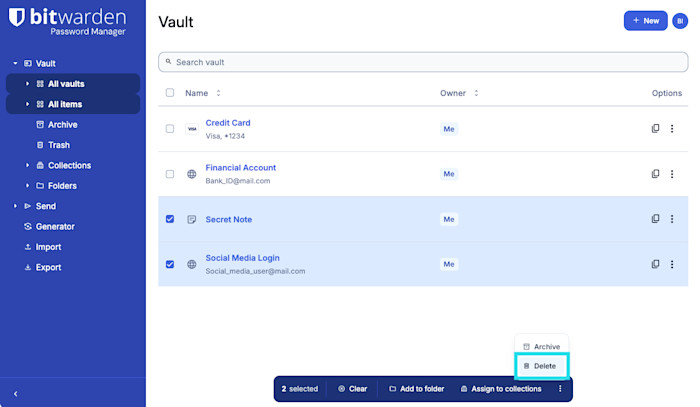Copy the Financial Account item details
This screenshot has height=407, width=700.
(655, 174)
